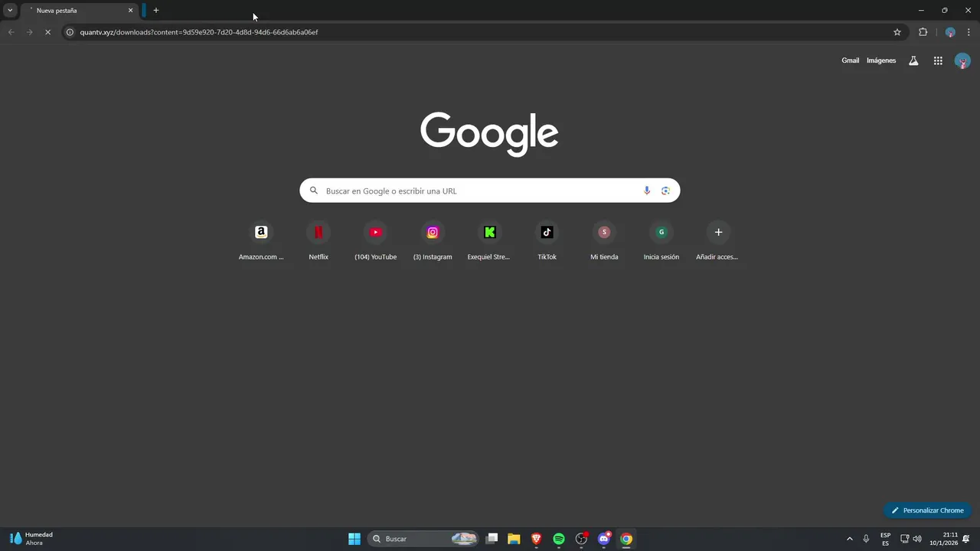Switch to Chrome in the taskbar
Screen dimensions: 980x551
tap(626, 539)
